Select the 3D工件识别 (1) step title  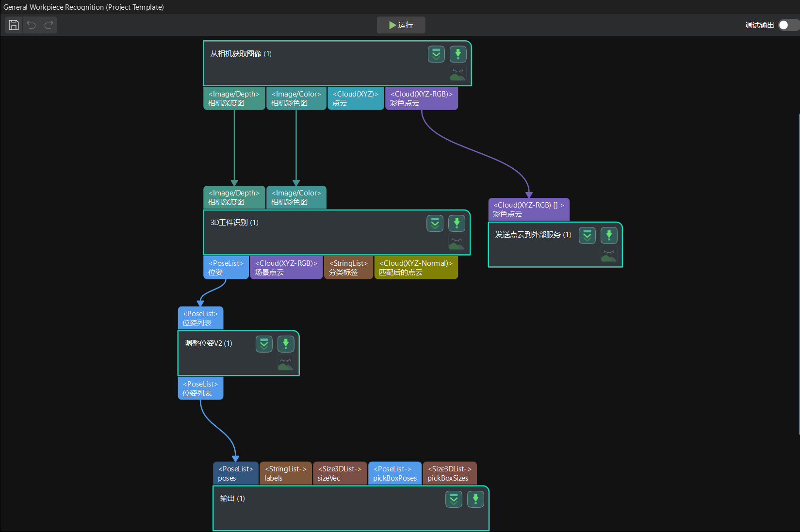234,223
